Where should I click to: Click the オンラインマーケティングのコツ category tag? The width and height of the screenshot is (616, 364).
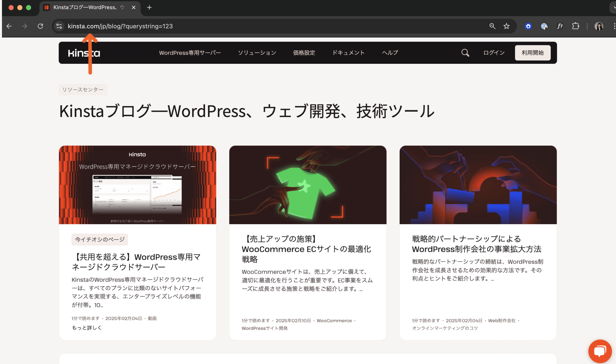445,328
